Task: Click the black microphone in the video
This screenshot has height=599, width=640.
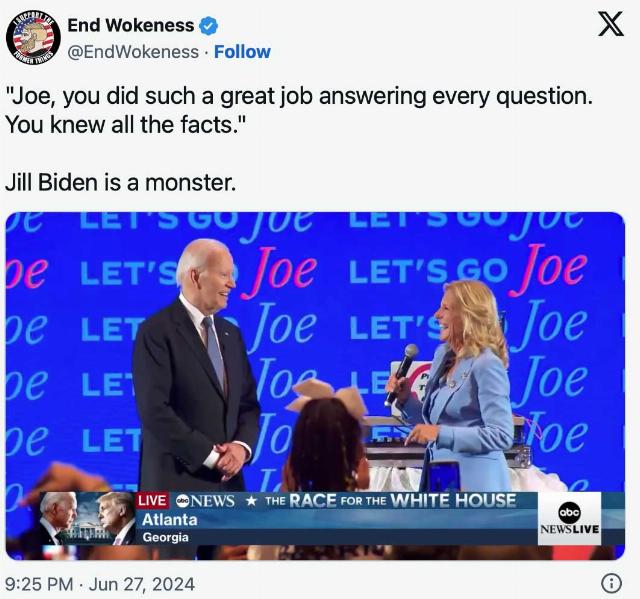Action: pyautogui.click(x=401, y=375)
